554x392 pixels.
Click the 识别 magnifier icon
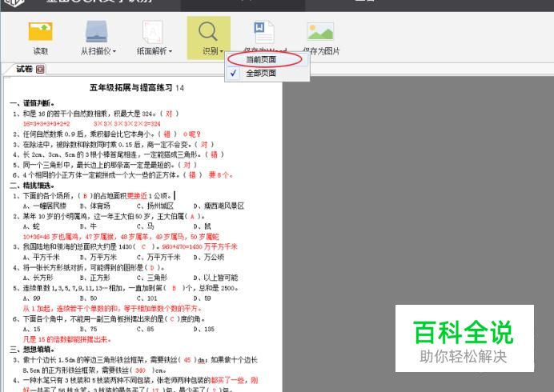point(208,31)
